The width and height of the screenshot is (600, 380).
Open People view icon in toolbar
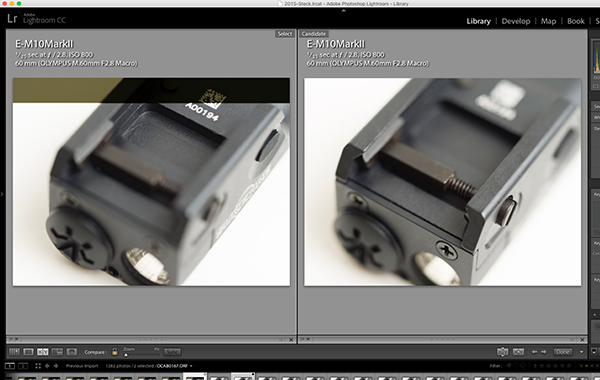(72, 351)
